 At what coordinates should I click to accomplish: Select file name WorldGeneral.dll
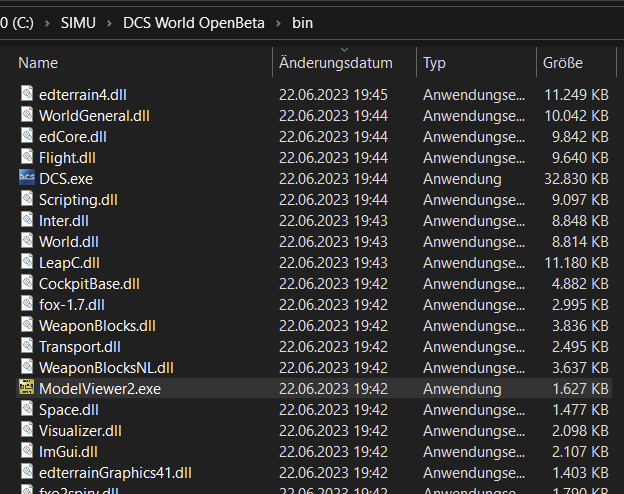point(94,116)
